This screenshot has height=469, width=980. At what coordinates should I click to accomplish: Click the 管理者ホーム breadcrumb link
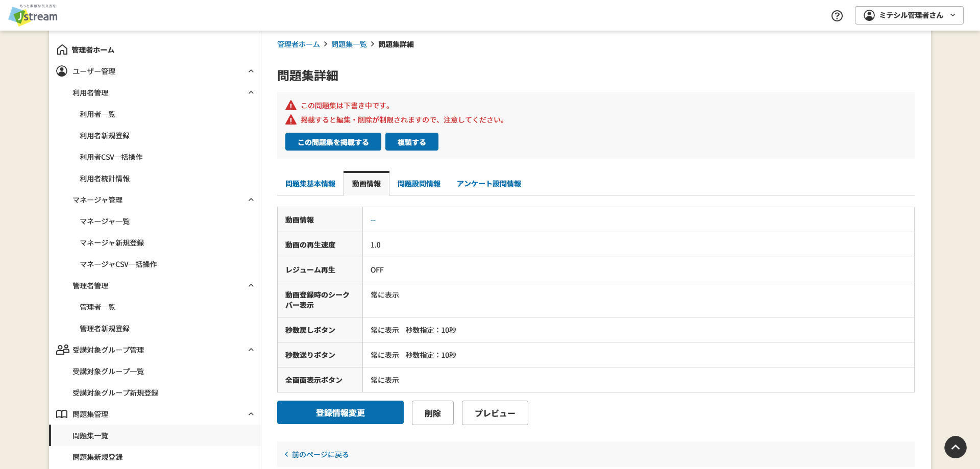point(298,44)
